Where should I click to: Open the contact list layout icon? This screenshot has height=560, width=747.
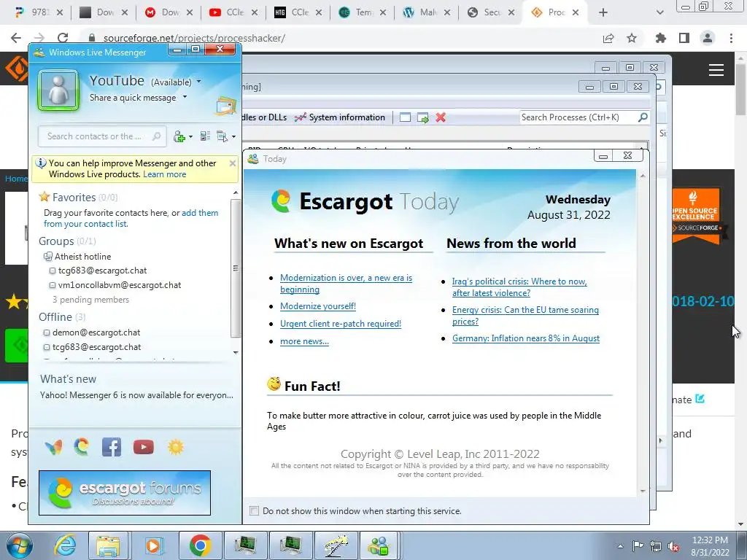[205, 136]
